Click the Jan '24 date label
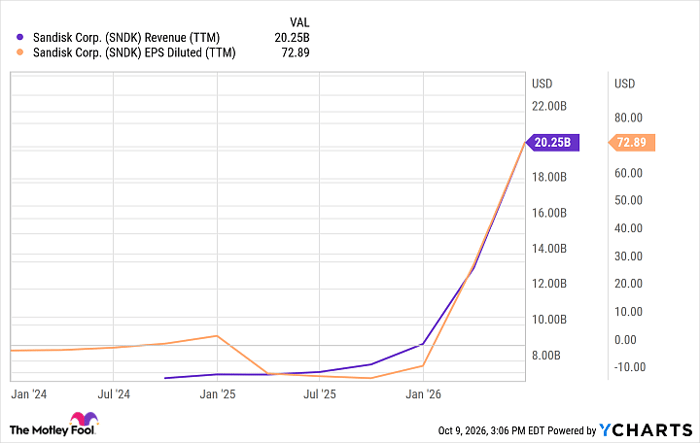700x443 pixels. tap(29, 394)
